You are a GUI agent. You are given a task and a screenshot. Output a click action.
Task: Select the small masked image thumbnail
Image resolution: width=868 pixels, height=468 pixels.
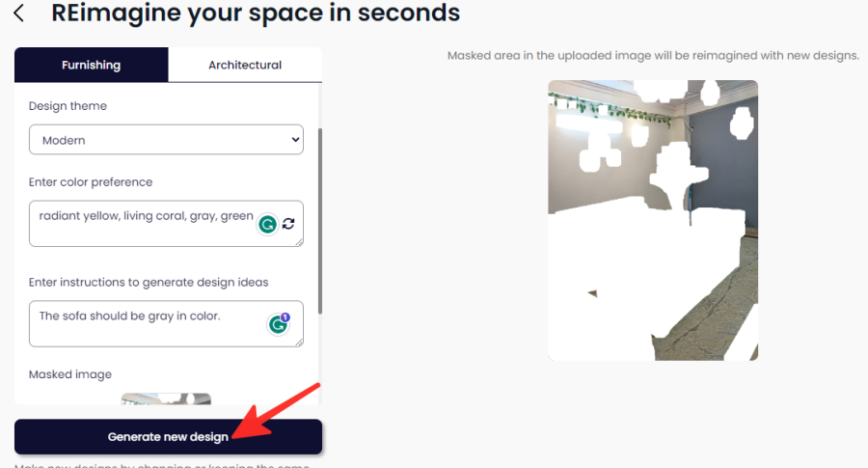click(166, 399)
